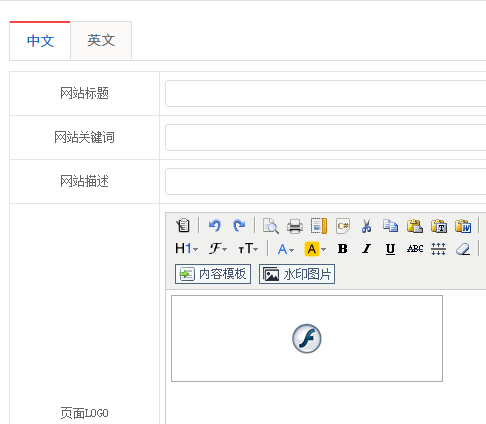Select the 中文 tab

coord(40,41)
